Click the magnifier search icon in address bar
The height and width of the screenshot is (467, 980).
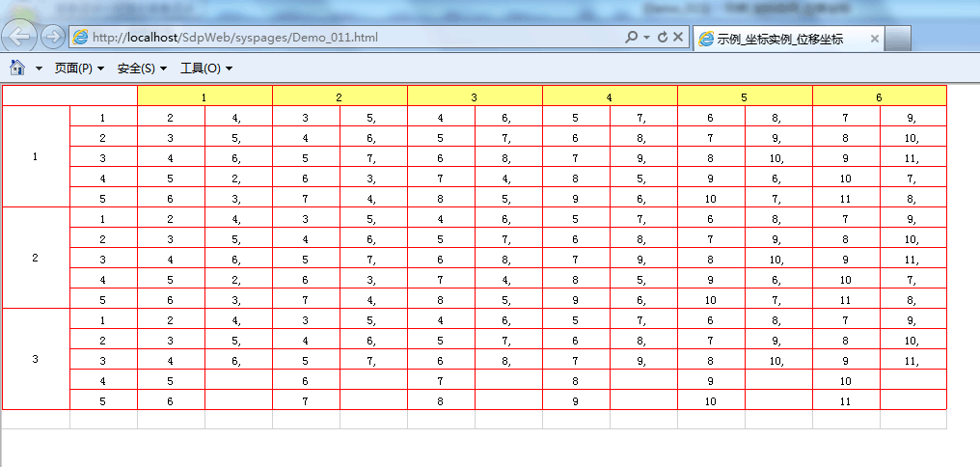pos(631,38)
